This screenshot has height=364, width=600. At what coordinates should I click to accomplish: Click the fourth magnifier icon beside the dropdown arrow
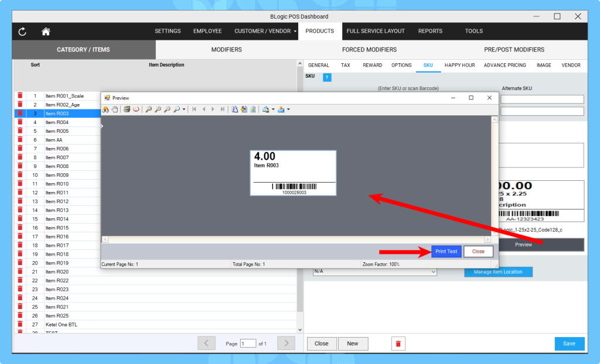176,109
